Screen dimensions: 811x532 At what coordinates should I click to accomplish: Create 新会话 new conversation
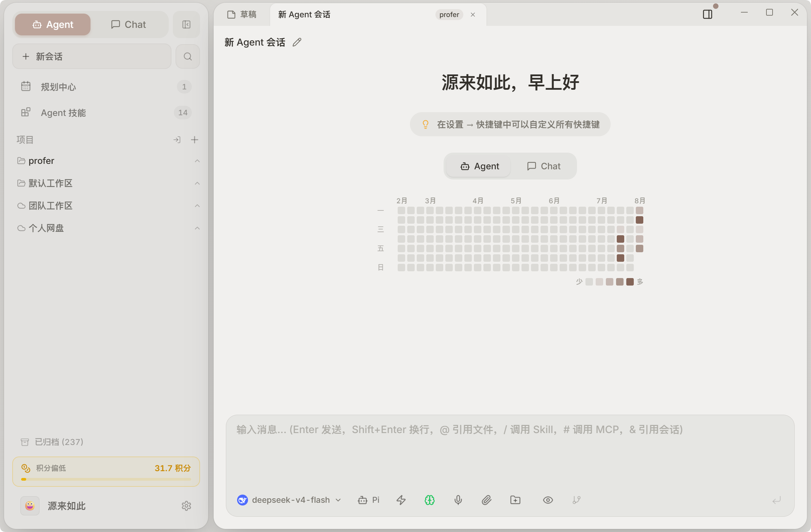pos(92,56)
